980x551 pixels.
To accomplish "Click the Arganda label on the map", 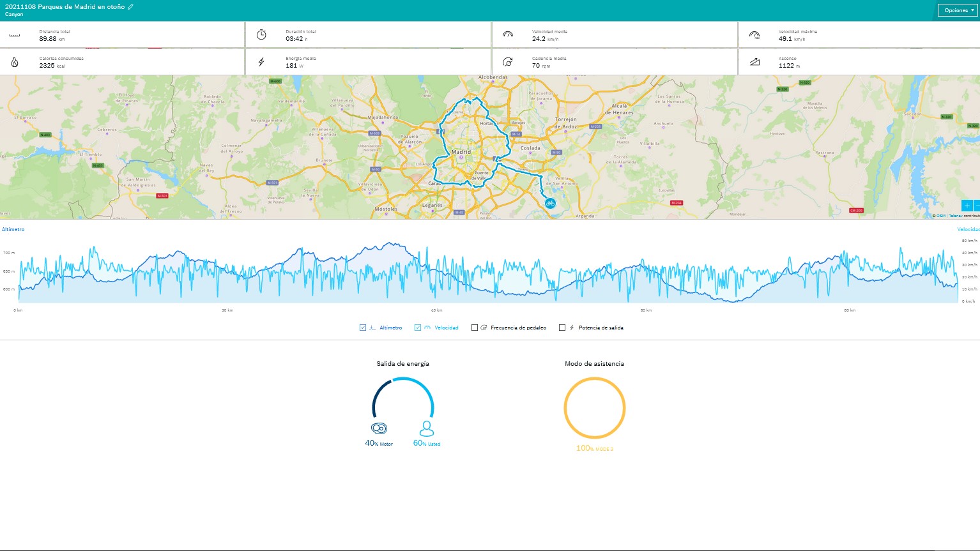I will point(585,216).
